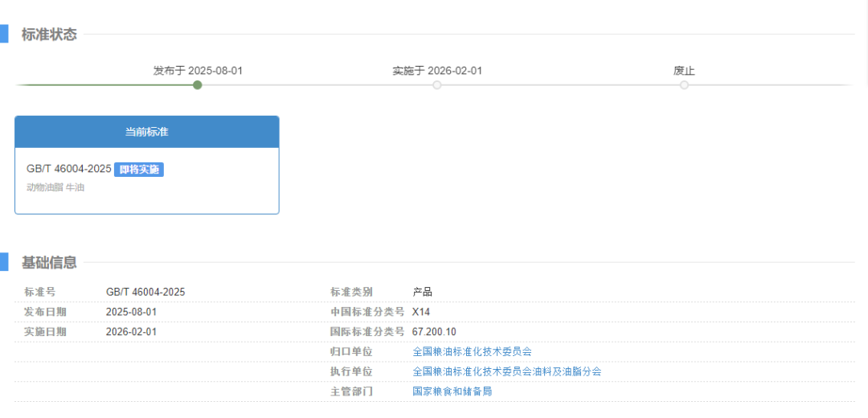Click the 主管部门 field label

tap(351, 391)
